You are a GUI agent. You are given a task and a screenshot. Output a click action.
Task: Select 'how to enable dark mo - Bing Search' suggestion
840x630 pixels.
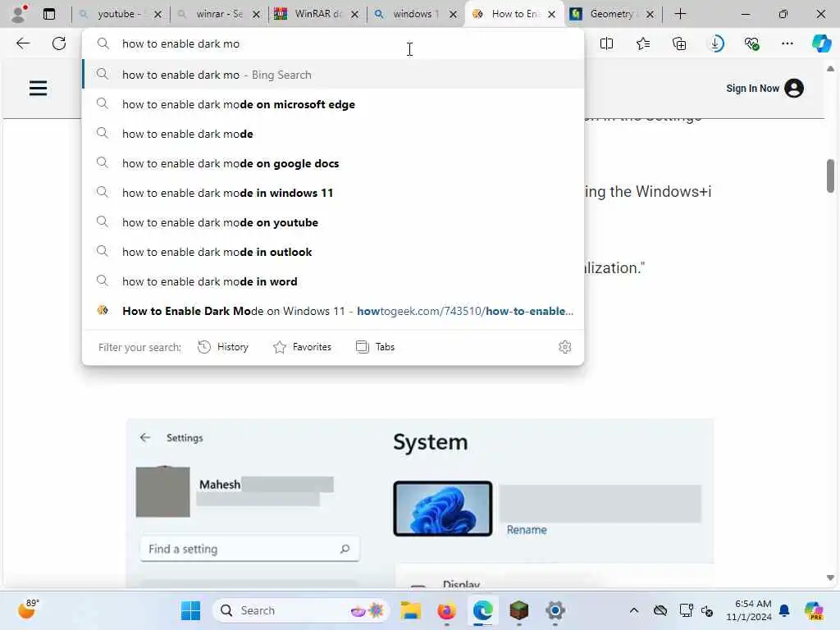click(333, 75)
